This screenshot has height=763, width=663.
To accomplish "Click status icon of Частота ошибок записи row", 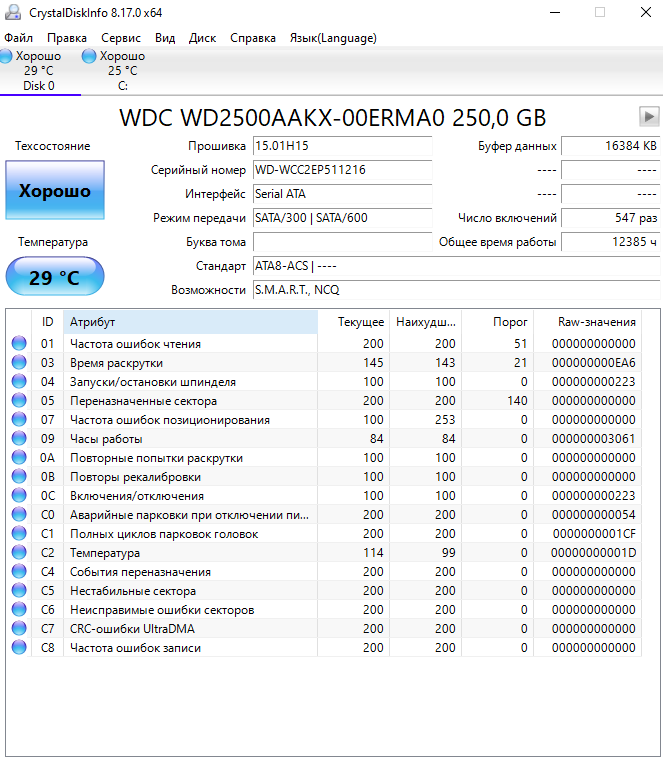I will [19, 647].
